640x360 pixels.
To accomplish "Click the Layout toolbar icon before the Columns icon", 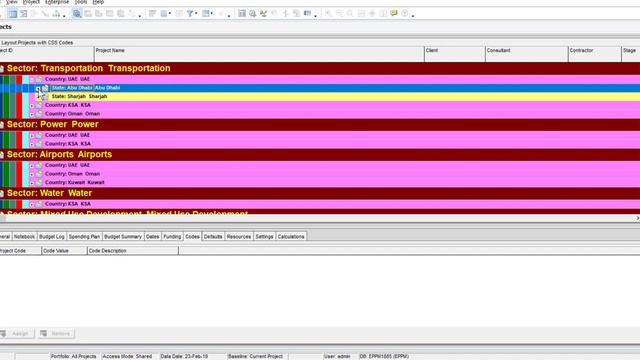I will click(152, 13).
